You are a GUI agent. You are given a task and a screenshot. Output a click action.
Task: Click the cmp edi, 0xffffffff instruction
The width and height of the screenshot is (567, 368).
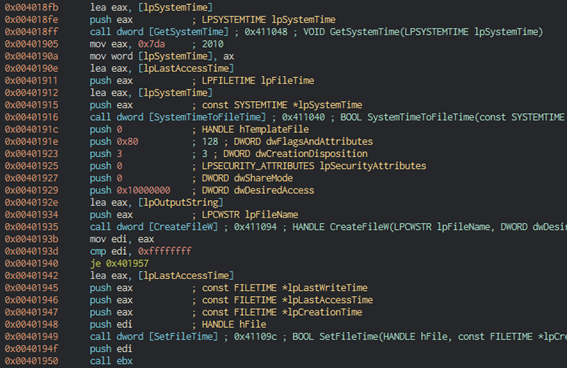tap(141, 251)
